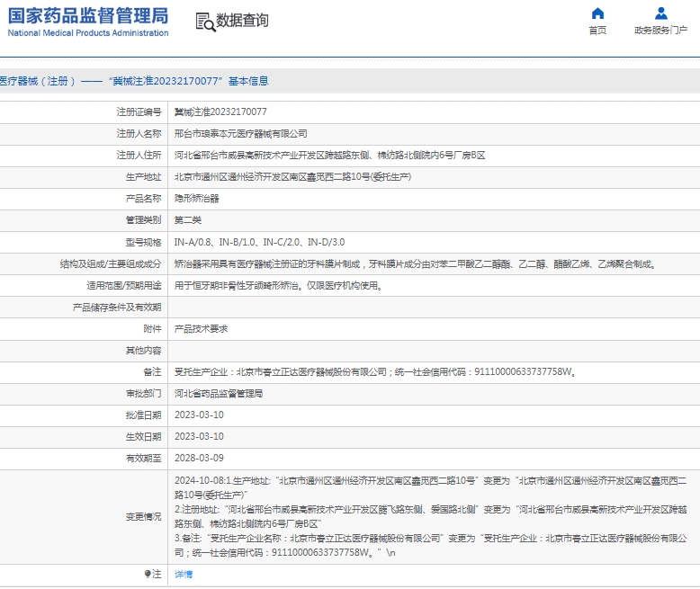Image resolution: width=700 pixels, height=589 pixels.
Task: Click the 数据查询 title text
Action: (242, 21)
